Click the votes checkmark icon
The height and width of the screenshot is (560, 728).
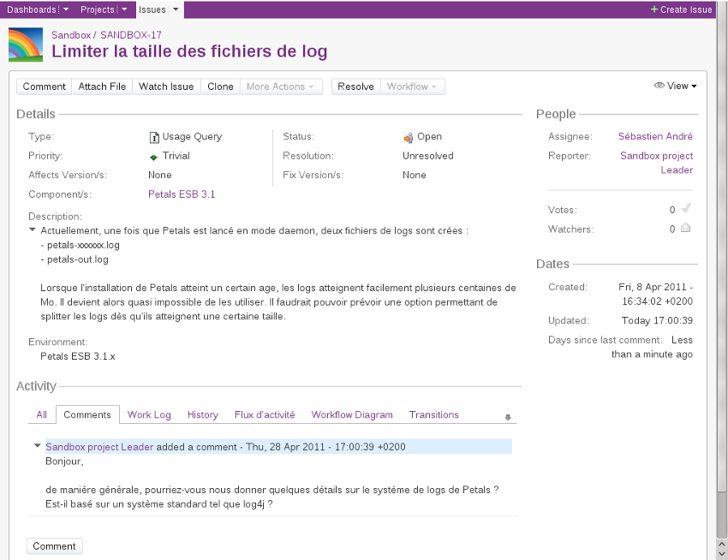[x=685, y=209]
